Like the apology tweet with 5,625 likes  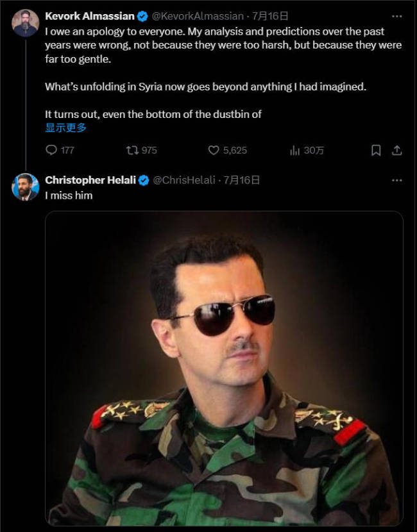(214, 150)
